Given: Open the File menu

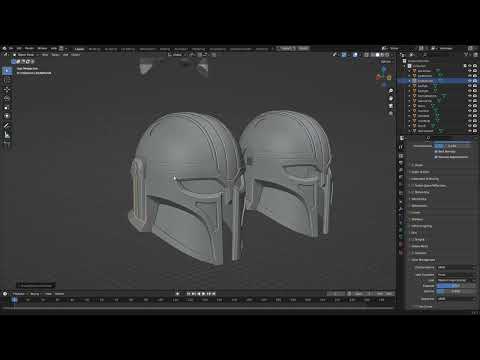Looking at the screenshot, I should click(x=11, y=48).
